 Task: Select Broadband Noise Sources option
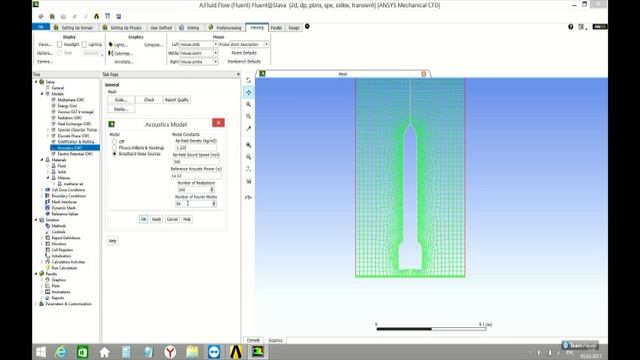[115, 154]
